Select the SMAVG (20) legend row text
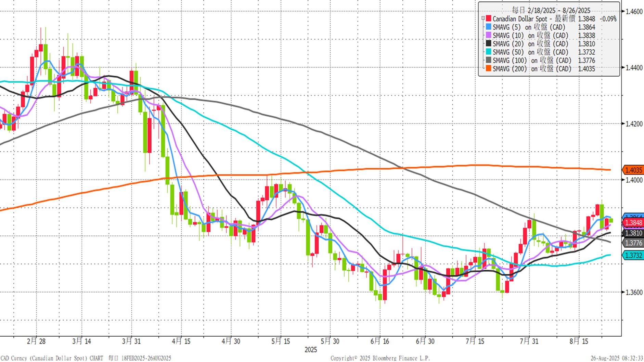This screenshot has width=644, height=362. (x=530, y=44)
